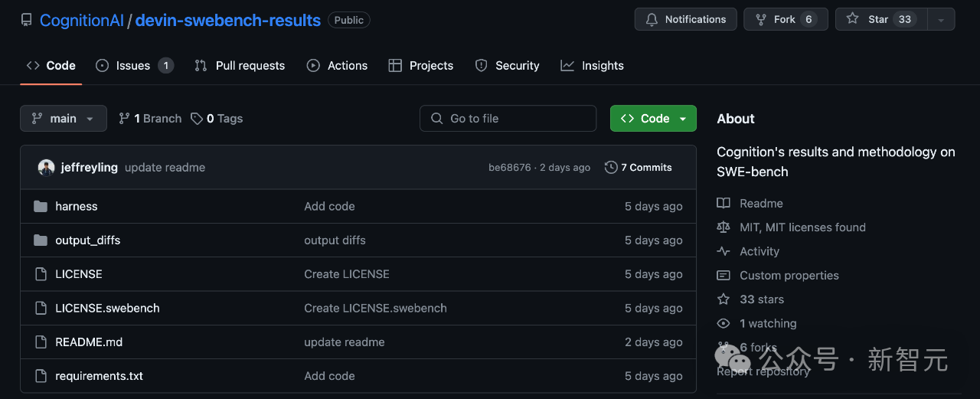Open the harness folder
This screenshot has height=399, width=980.
(x=77, y=207)
